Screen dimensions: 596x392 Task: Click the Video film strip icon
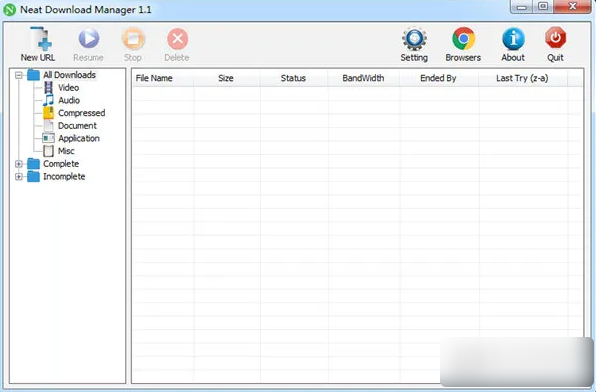(48, 87)
